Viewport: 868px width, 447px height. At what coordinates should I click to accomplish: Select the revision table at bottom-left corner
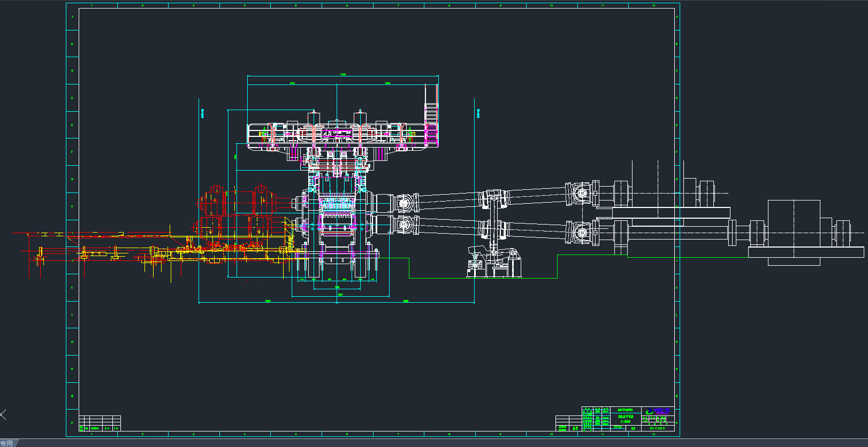pyautogui.click(x=100, y=423)
